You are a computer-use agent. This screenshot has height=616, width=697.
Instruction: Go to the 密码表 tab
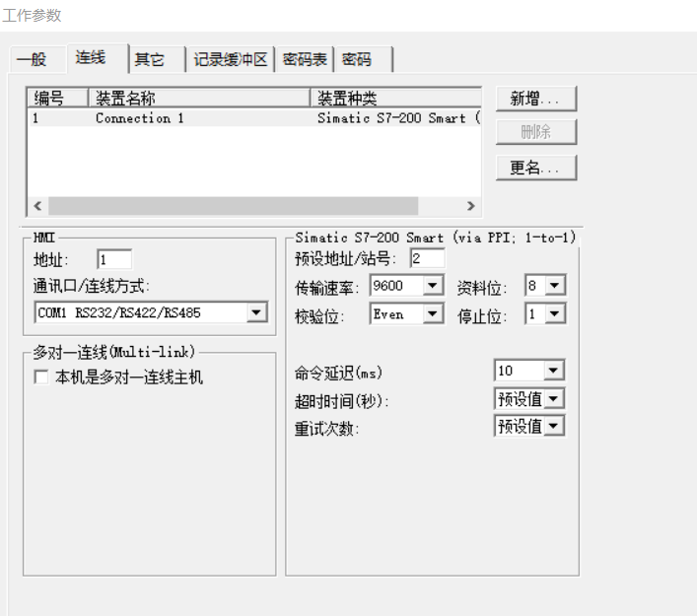(303, 59)
